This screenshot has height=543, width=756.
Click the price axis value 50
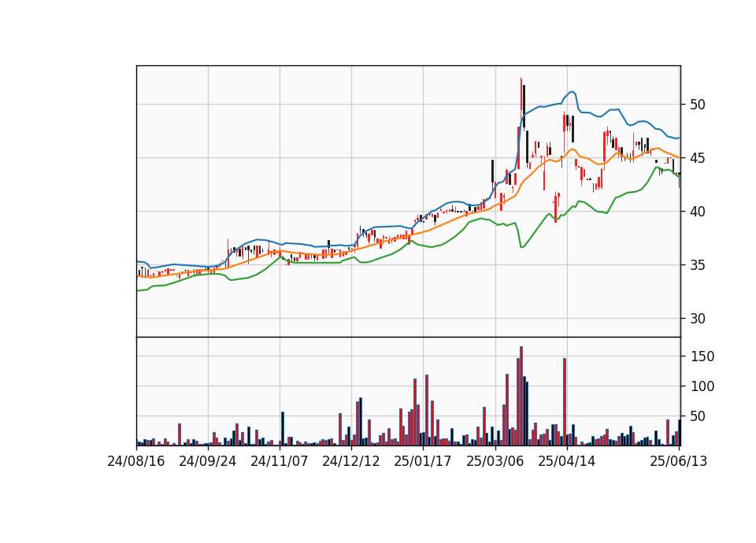point(697,105)
